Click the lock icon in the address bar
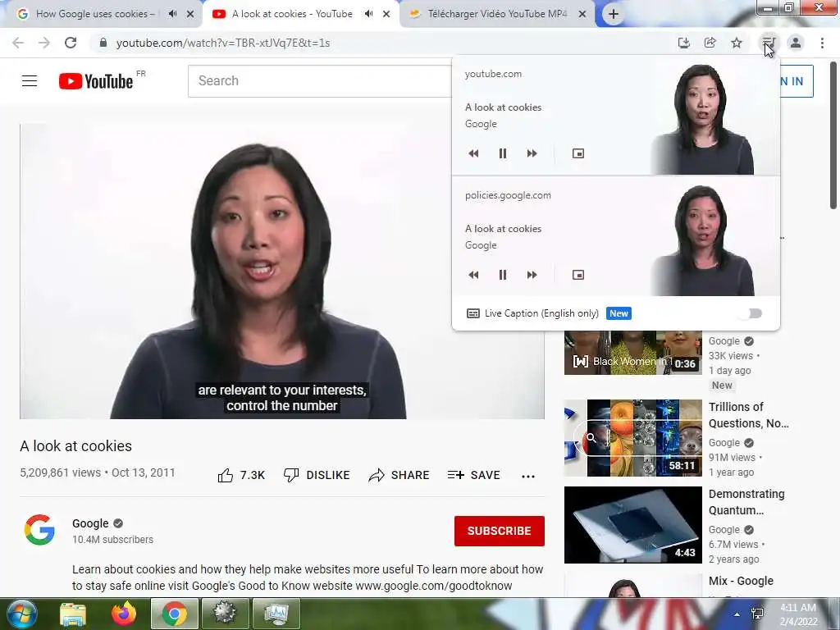Viewport: 840px width, 630px height. tap(103, 43)
